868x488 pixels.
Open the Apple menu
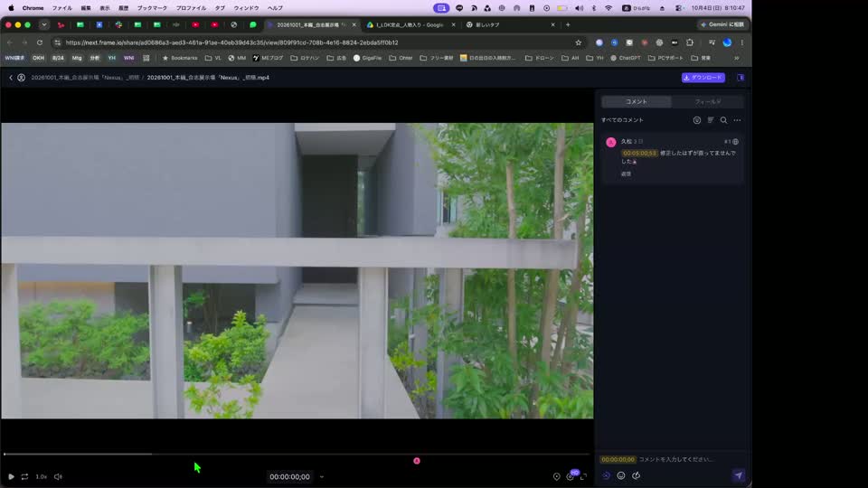click(x=11, y=8)
